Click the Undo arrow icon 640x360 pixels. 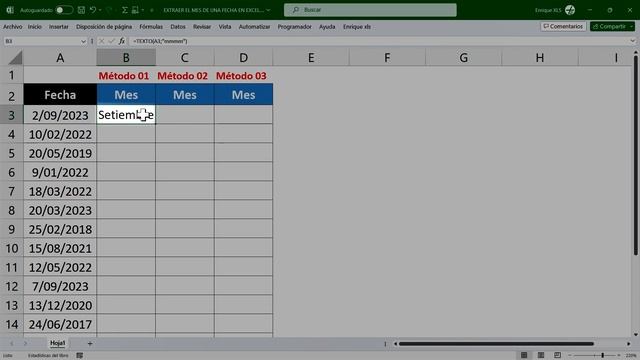point(93,10)
